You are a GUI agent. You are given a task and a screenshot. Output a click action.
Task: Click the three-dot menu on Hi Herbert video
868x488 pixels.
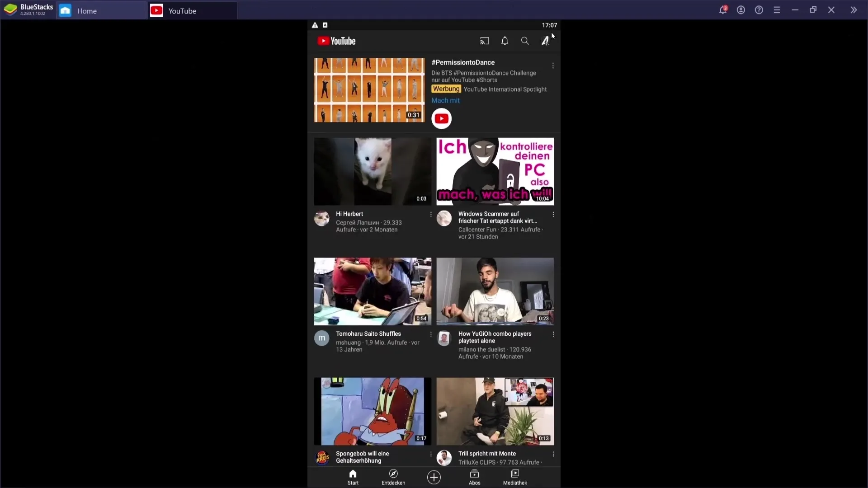(x=431, y=215)
